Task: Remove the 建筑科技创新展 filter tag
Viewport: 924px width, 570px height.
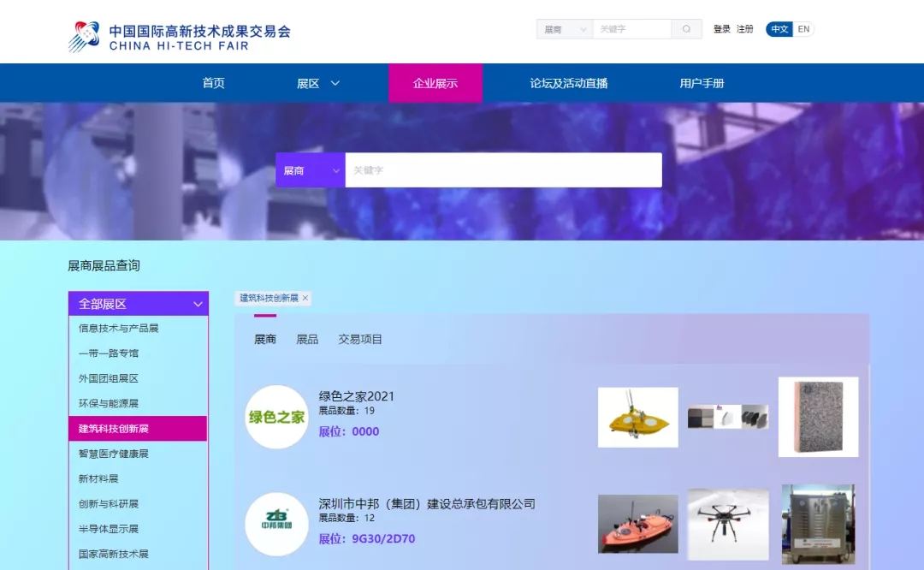Action: [x=305, y=298]
